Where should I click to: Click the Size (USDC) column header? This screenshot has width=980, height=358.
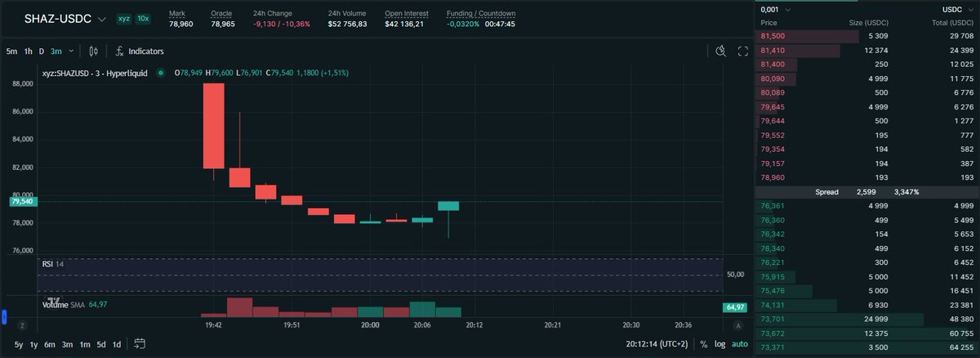869,23
